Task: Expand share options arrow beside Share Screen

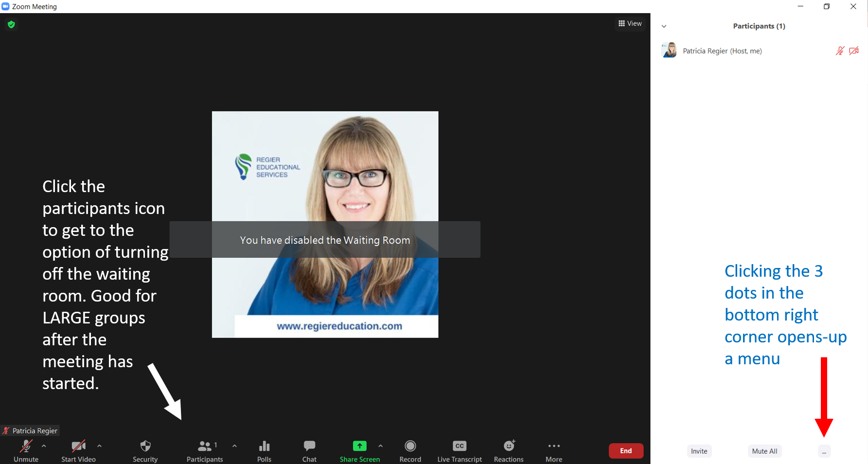Action: tap(380, 446)
